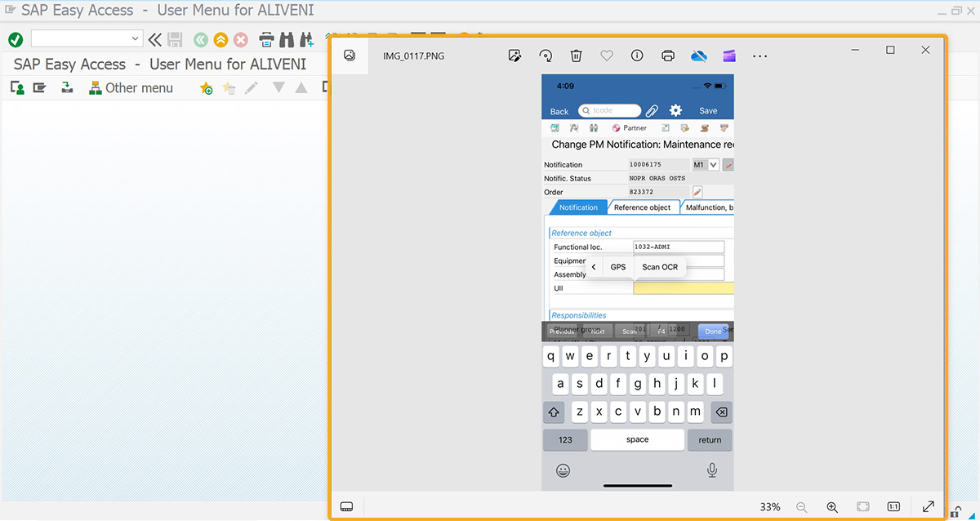Click the green Enter checkmark in SAP toolbar
The image size is (980, 521).
(15, 39)
